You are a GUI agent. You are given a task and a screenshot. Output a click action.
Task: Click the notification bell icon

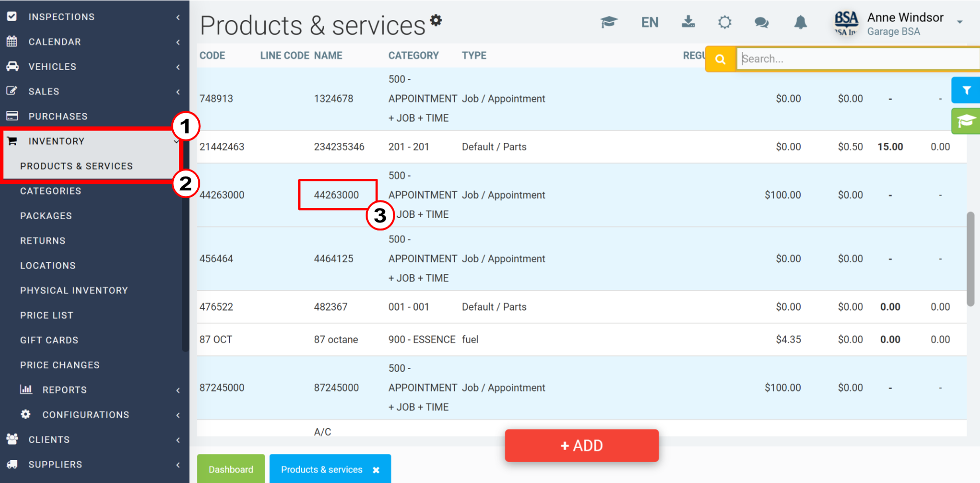pyautogui.click(x=801, y=22)
